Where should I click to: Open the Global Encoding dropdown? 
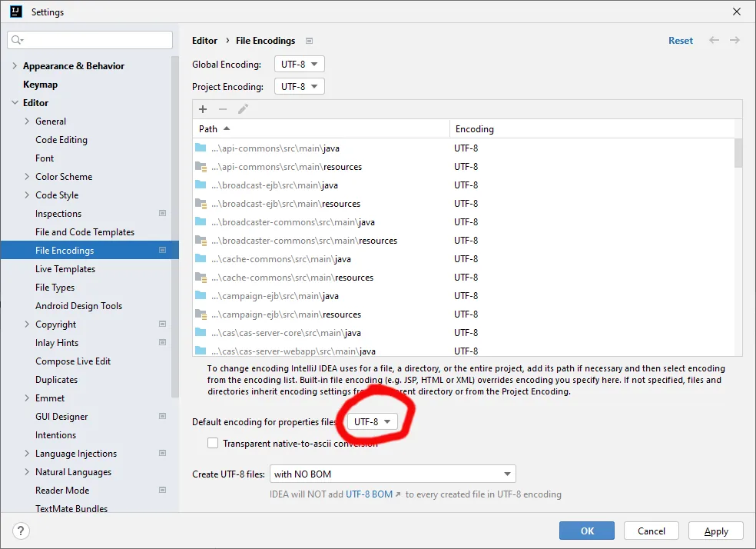(x=300, y=64)
